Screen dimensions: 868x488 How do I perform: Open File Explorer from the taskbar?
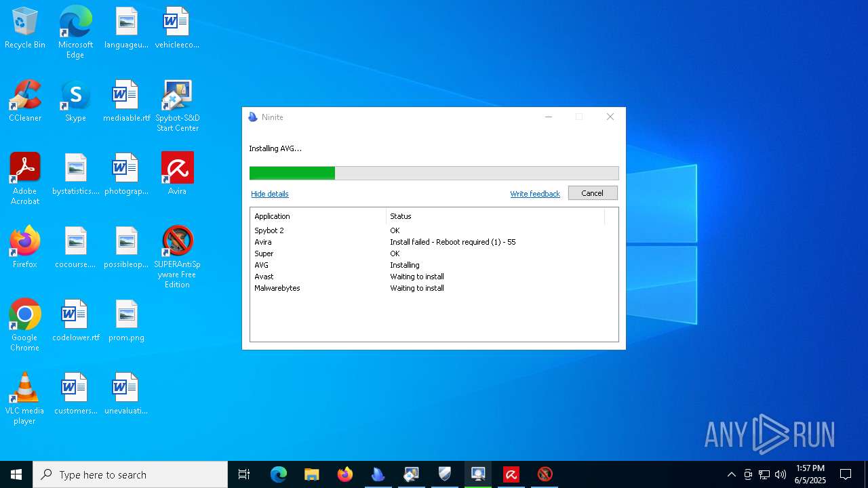click(x=312, y=474)
